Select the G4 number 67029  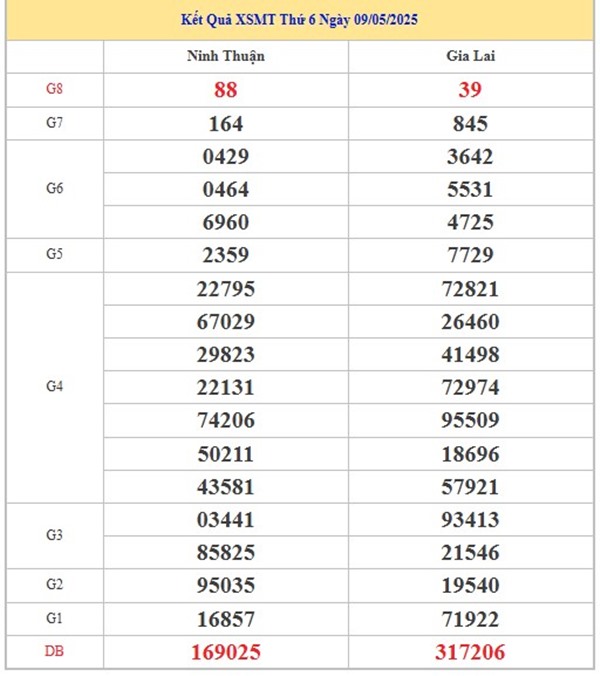(226, 322)
